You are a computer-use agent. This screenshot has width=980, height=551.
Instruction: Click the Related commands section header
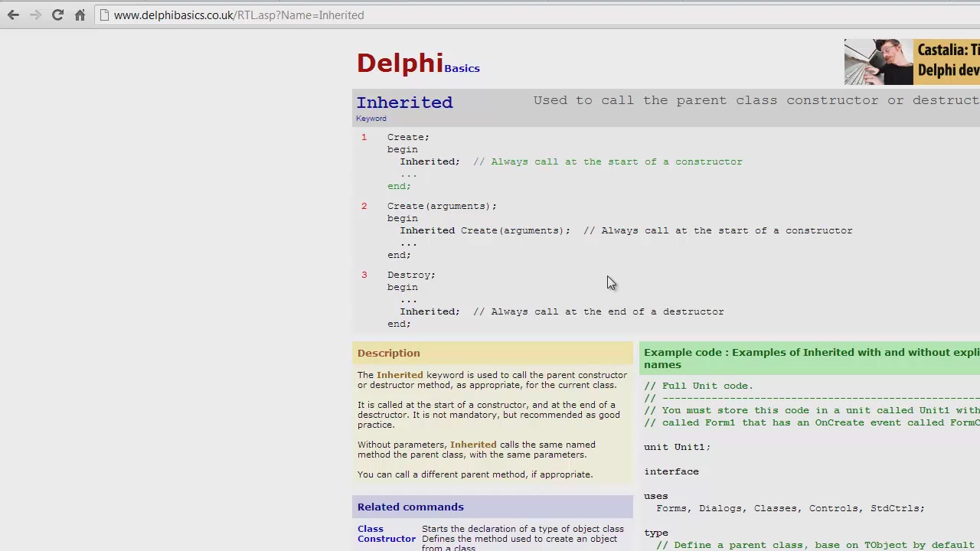[x=492, y=507]
